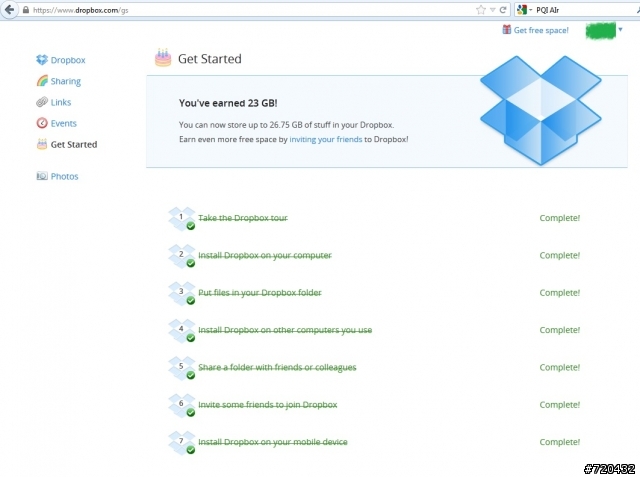Open Install Dropbox on other computers step
The height and width of the screenshot is (477, 640).
pos(285,330)
